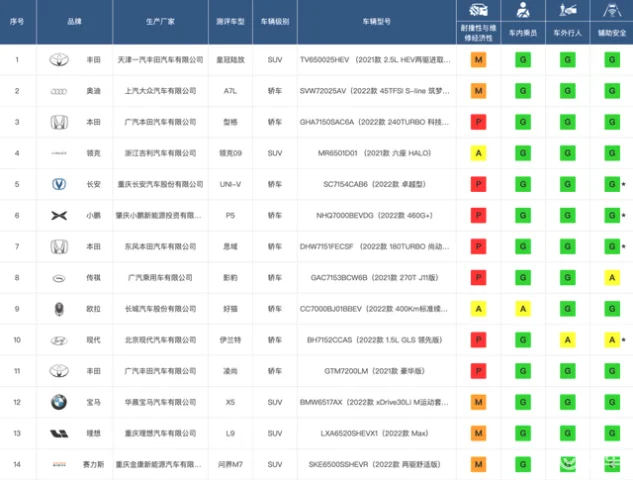The height and width of the screenshot is (480, 633).
Task: Click the Changan blue V logo
Action: [x=59, y=184]
